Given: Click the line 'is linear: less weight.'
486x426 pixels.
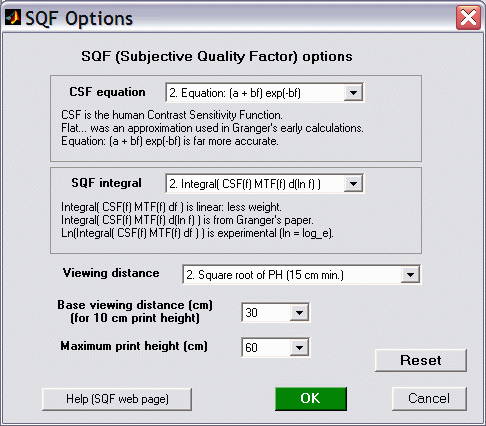Looking at the screenshot, I should tap(171, 207).
